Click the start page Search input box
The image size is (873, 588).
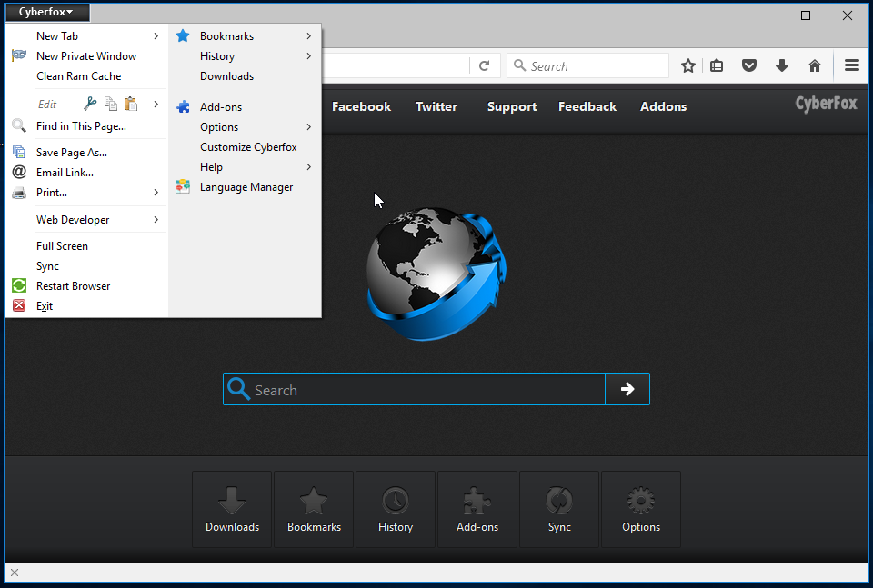pos(415,389)
